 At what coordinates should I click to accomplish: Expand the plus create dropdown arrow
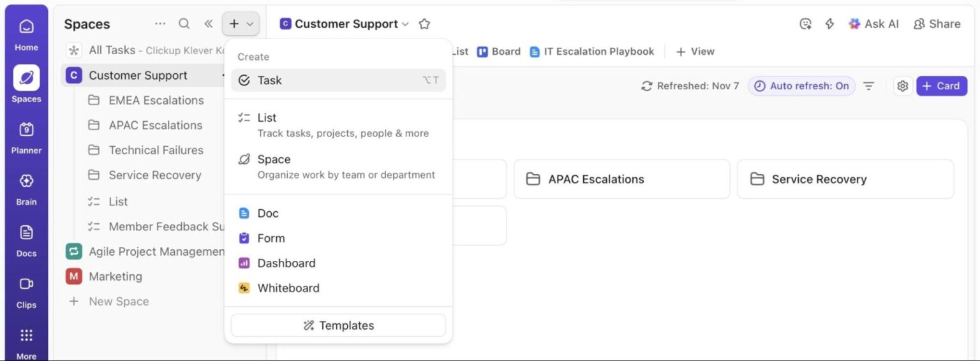[x=249, y=24]
